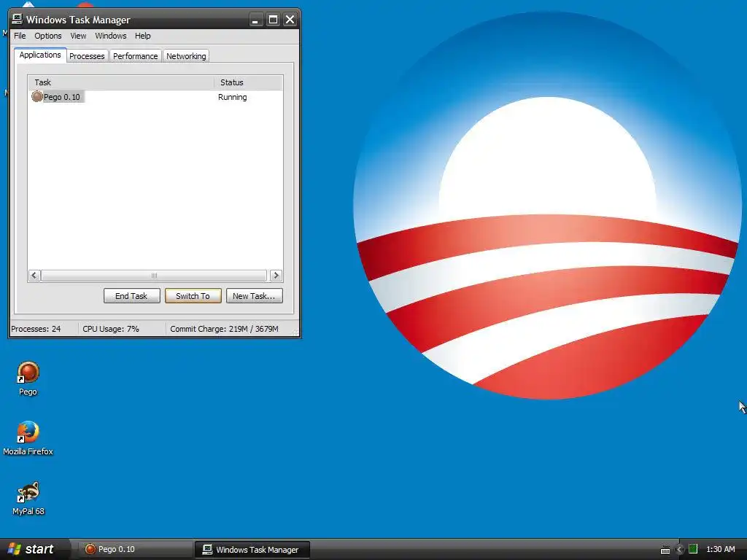Click the Task Manager title bar icon
The width and height of the screenshot is (747, 560).
click(x=18, y=19)
